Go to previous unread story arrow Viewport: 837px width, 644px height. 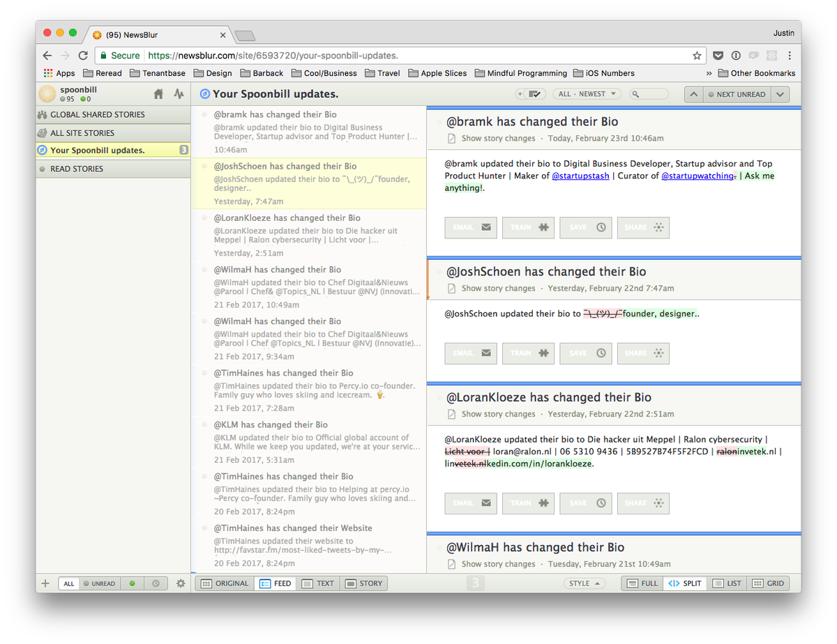693,94
